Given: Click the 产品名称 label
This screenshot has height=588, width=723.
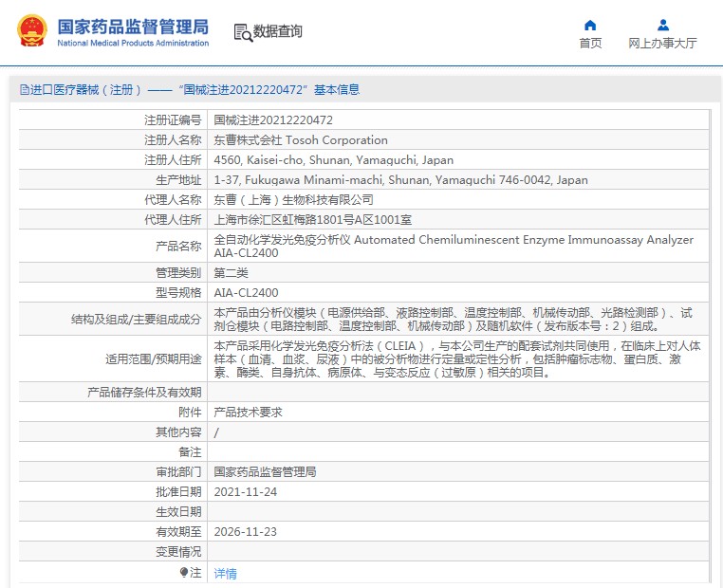Looking at the screenshot, I should tap(178, 246).
